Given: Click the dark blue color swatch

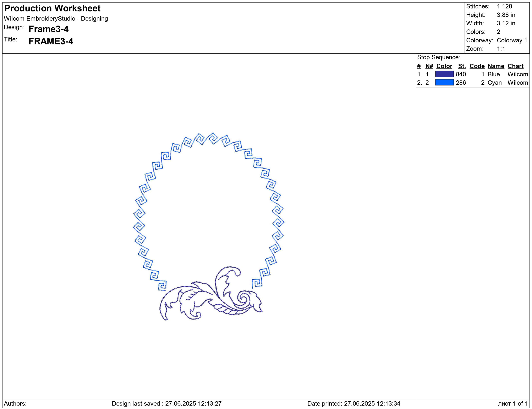Looking at the screenshot, I should (444, 74).
